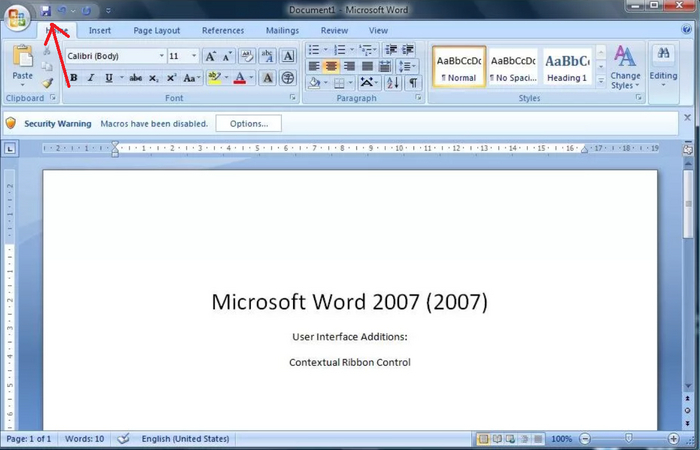Open Change Case dropdown
The image size is (700, 450).
click(192, 78)
